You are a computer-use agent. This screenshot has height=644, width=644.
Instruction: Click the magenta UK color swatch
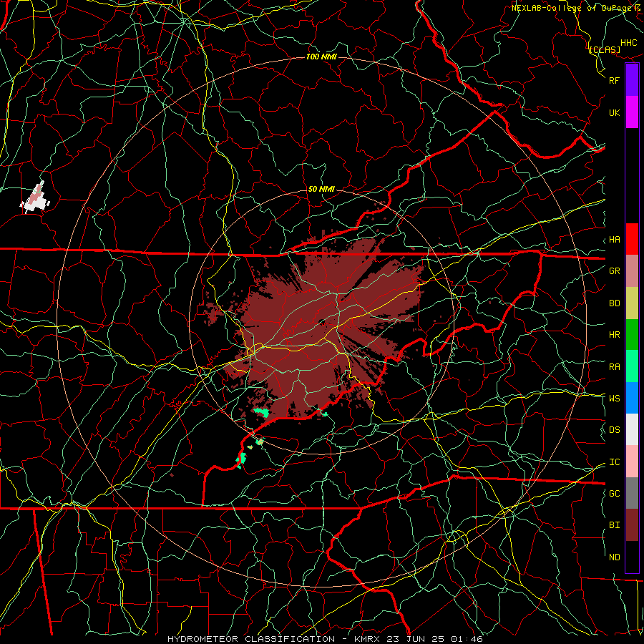coord(632,112)
